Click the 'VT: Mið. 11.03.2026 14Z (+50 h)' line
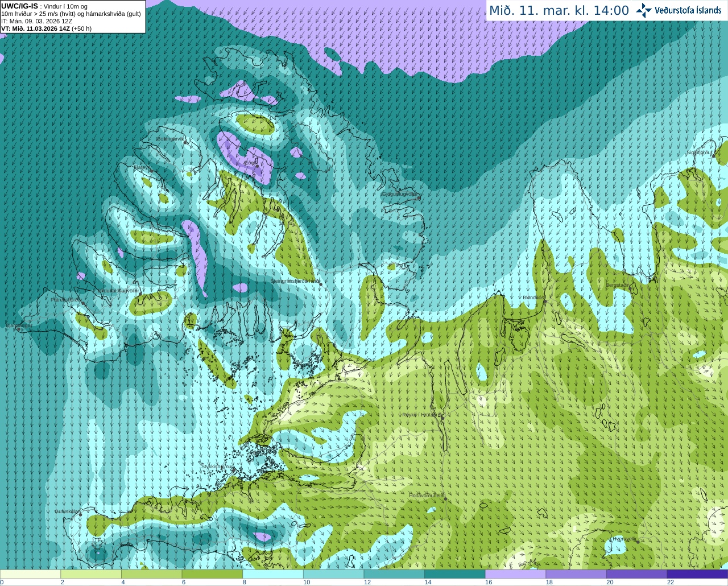The height and width of the screenshot is (586, 728). (x=46, y=28)
